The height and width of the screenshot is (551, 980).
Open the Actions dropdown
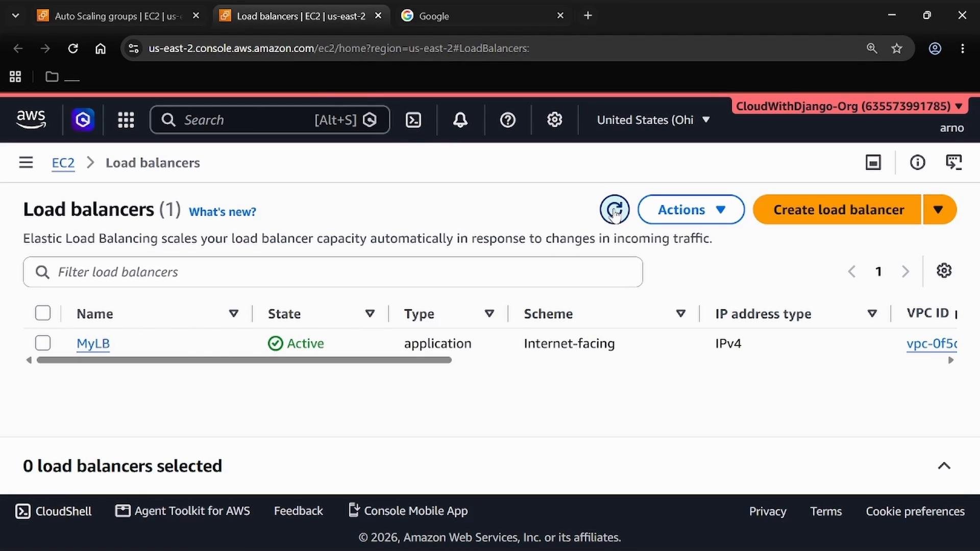691,210
